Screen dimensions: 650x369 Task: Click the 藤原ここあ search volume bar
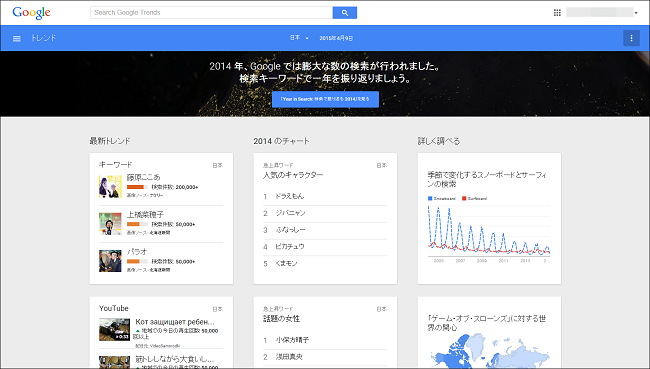(137, 187)
